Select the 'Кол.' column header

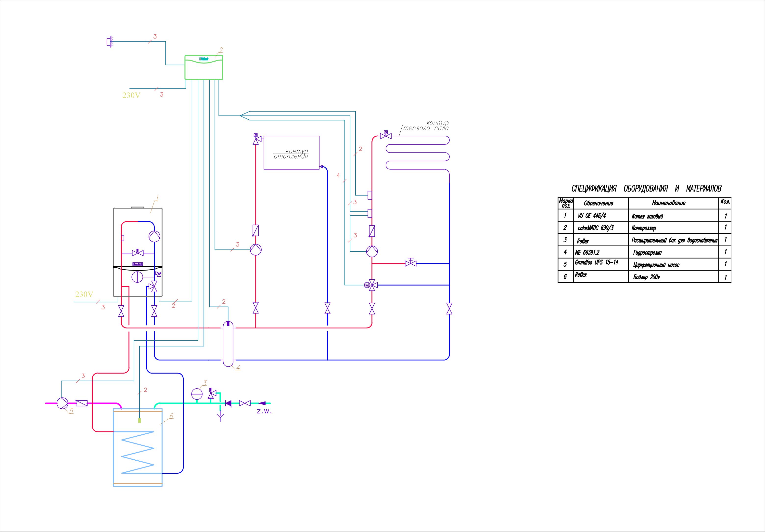(725, 202)
